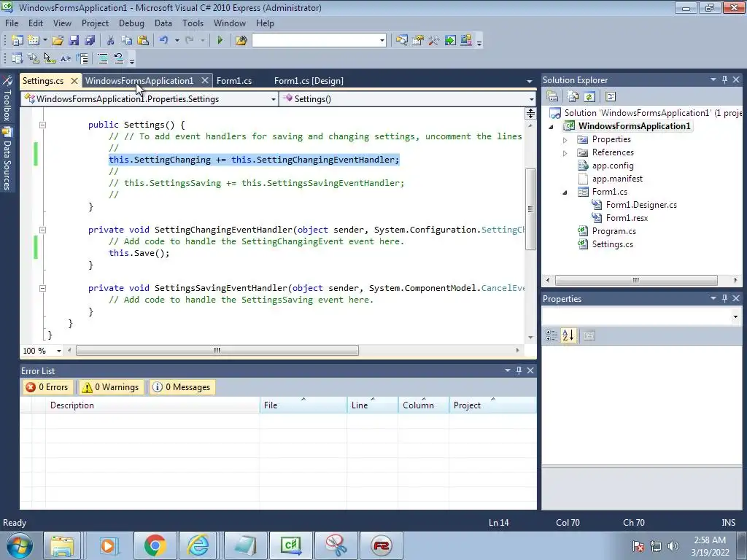747x560 pixels.
Task: Comment out the selected lines icon
Action: point(102,58)
